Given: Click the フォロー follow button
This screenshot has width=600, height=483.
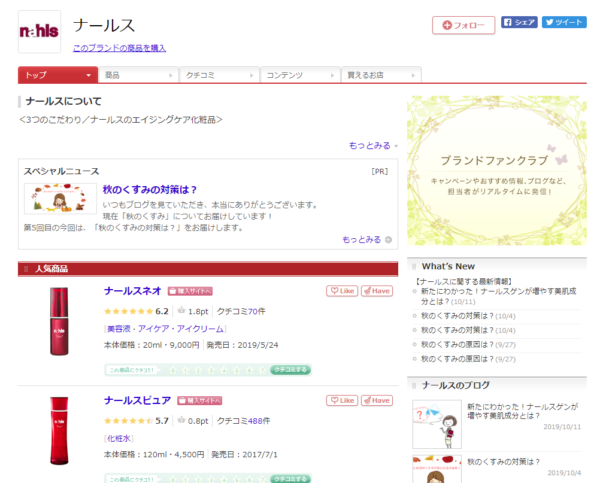Looking at the screenshot, I should (x=463, y=25).
